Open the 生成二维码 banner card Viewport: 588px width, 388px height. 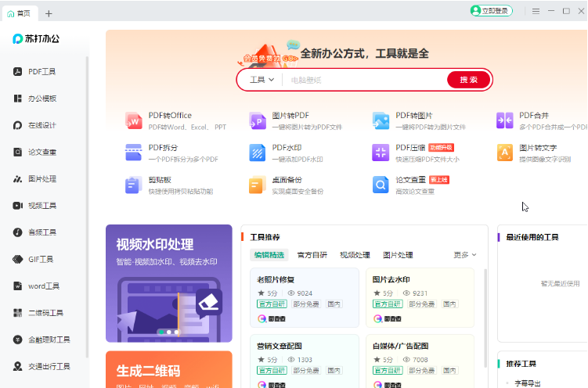(169, 369)
